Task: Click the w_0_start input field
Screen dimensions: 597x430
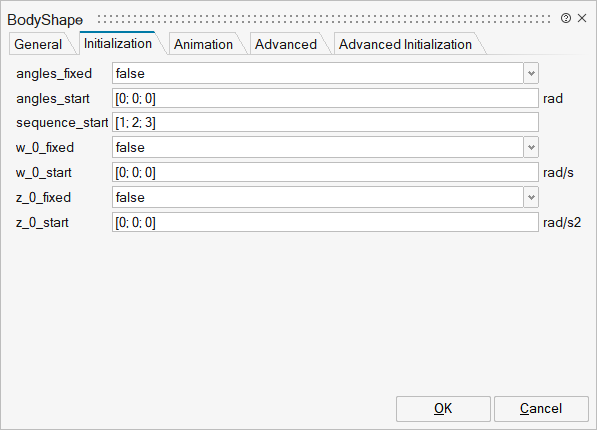Action: coord(325,172)
